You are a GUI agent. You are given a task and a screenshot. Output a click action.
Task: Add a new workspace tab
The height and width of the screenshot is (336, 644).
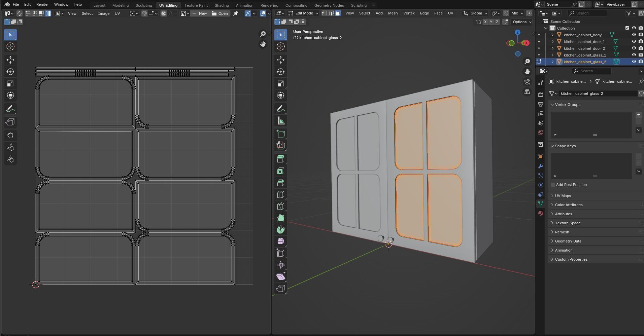374,5
